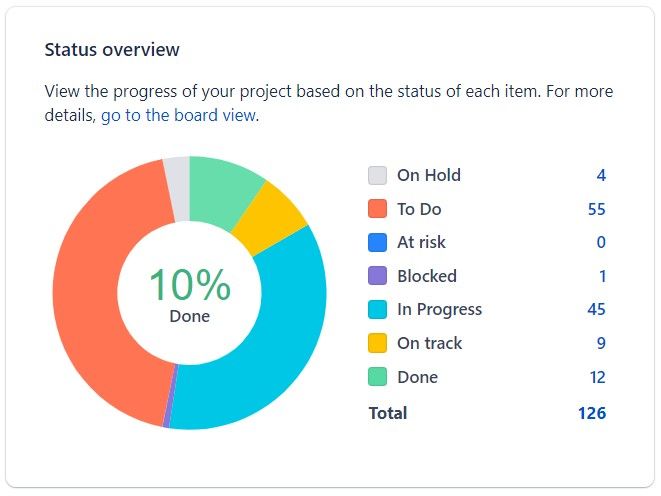This screenshot has height=496, width=661.
Task: Click the To Do orange color swatch
Action: (x=377, y=209)
